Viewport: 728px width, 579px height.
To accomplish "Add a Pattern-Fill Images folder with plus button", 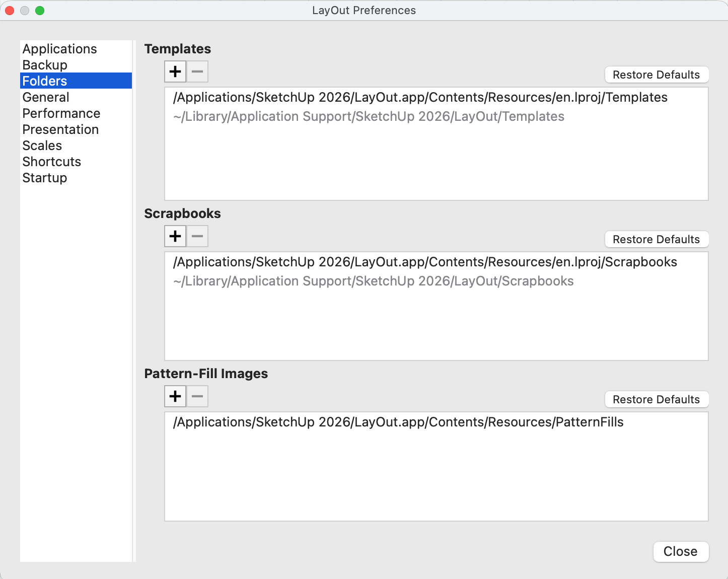I will click(x=175, y=396).
